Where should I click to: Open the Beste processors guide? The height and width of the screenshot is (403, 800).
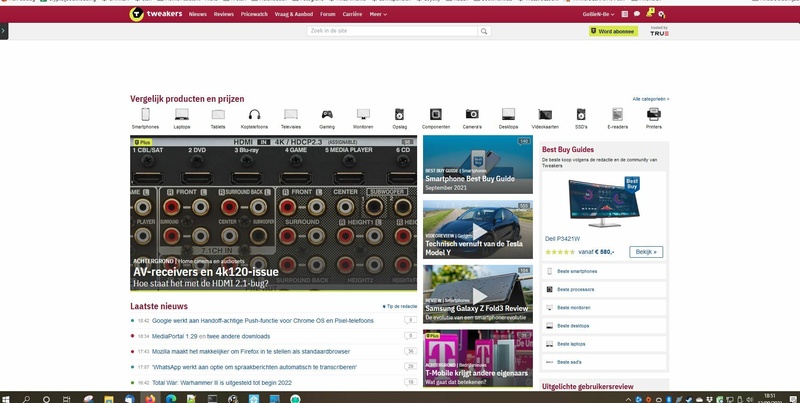click(604, 289)
